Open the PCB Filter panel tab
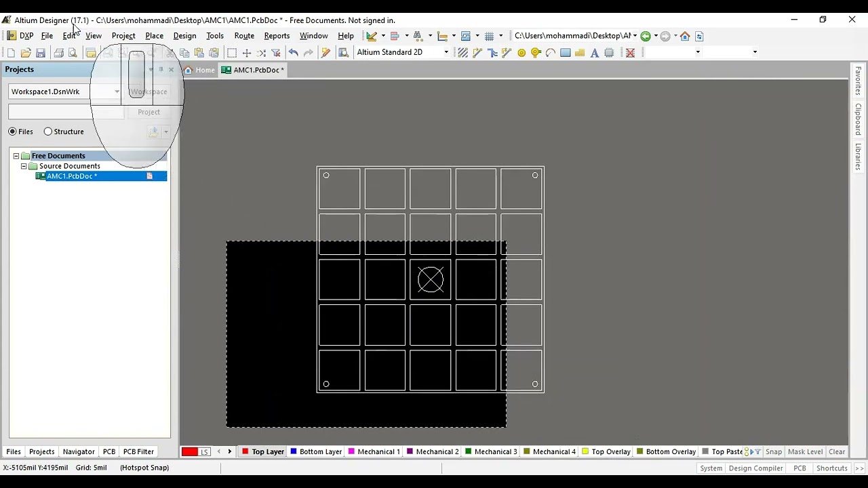This screenshot has width=868, height=488. (x=138, y=451)
